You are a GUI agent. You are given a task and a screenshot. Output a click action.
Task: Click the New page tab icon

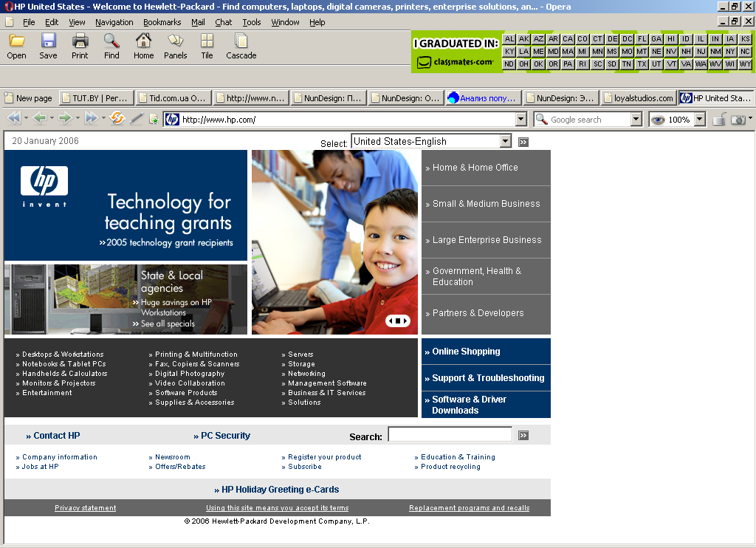pyautogui.click(x=9, y=98)
